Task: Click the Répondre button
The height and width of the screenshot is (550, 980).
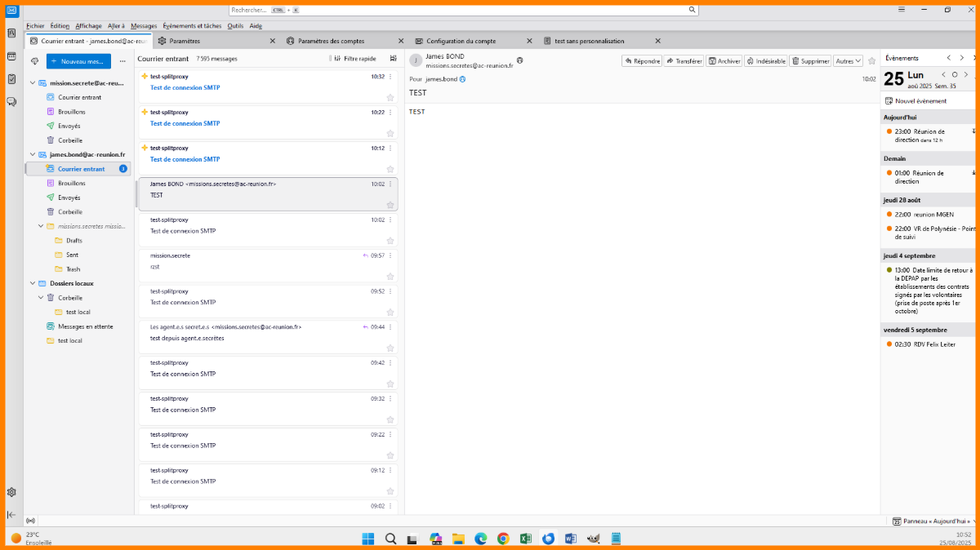Action: coord(642,61)
